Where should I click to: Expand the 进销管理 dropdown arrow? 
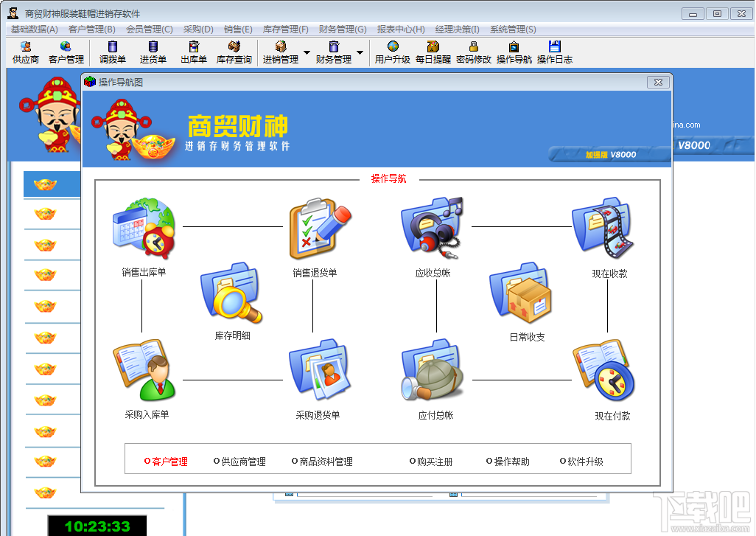pos(307,52)
